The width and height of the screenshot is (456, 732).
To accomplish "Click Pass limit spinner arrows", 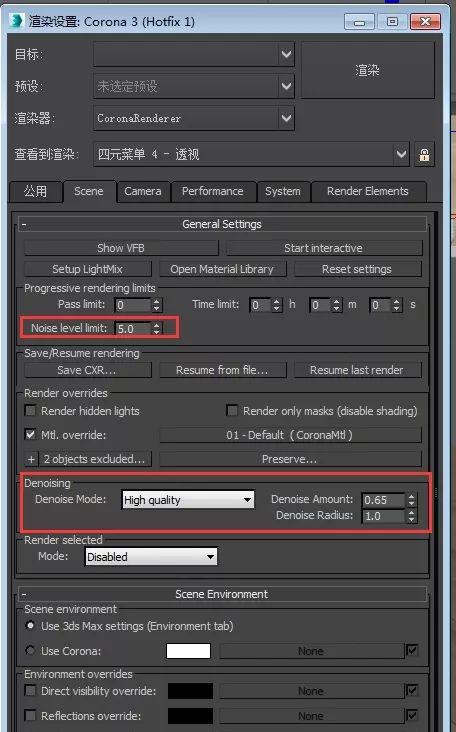I will coord(157,305).
